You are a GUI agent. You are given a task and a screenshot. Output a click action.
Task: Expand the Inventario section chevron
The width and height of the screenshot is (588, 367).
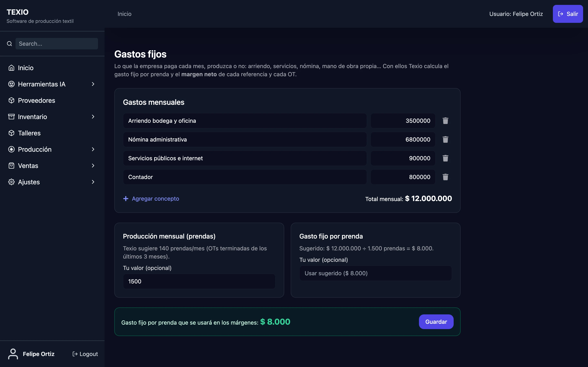pos(93,117)
